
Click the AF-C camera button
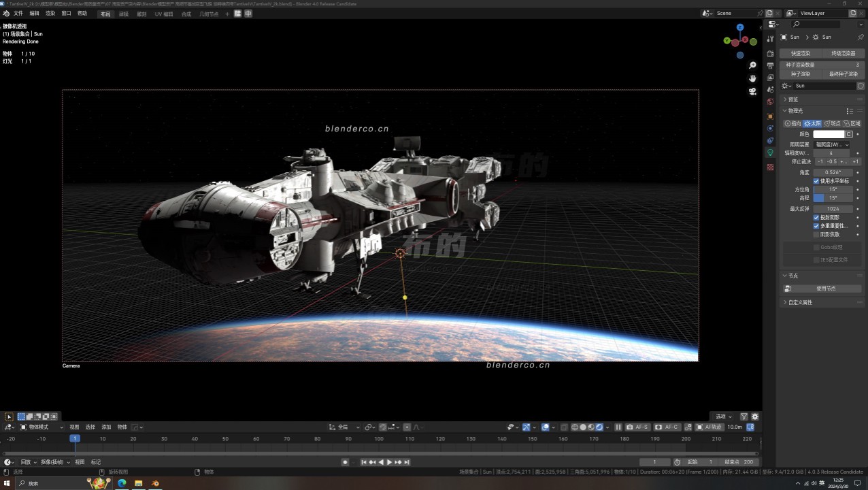(667, 427)
